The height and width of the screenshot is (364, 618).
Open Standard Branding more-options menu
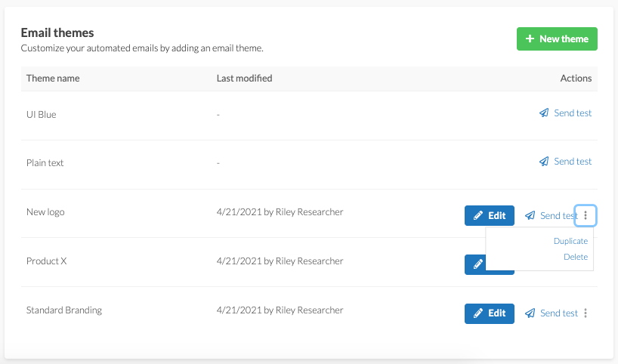coord(586,313)
